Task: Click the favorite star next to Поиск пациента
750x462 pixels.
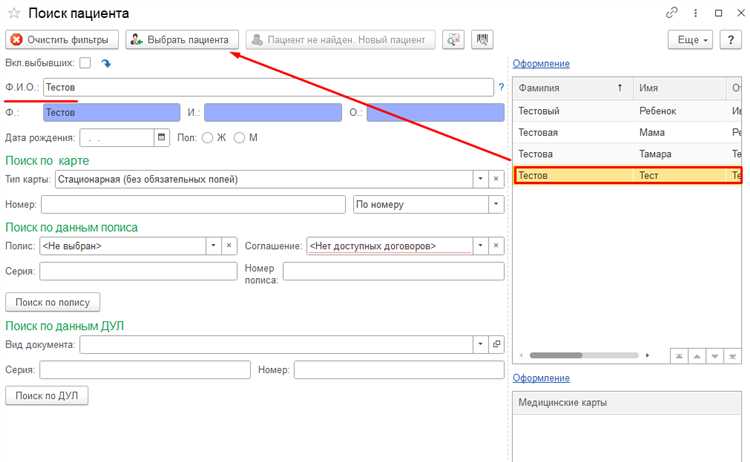Action: point(14,13)
